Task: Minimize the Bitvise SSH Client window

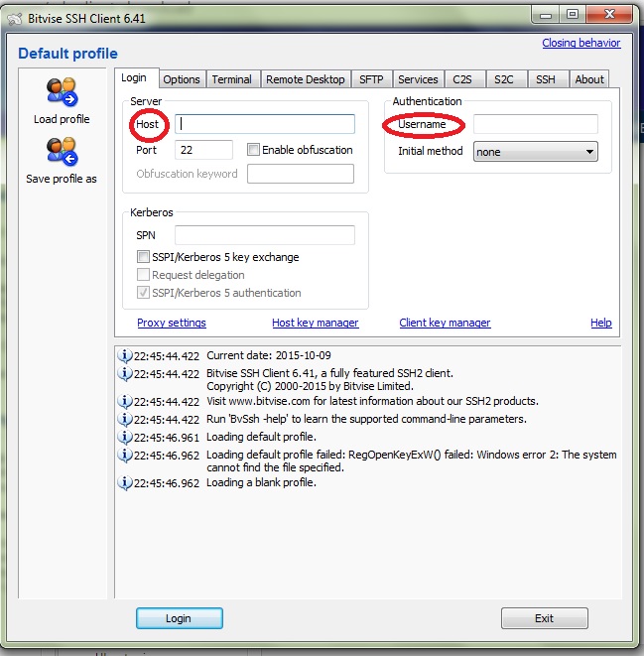Action: tap(546, 16)
